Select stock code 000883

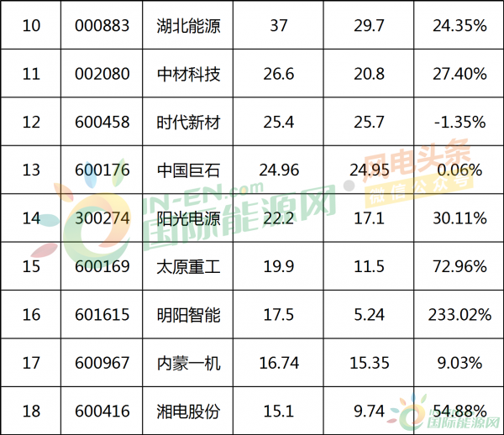102,26
